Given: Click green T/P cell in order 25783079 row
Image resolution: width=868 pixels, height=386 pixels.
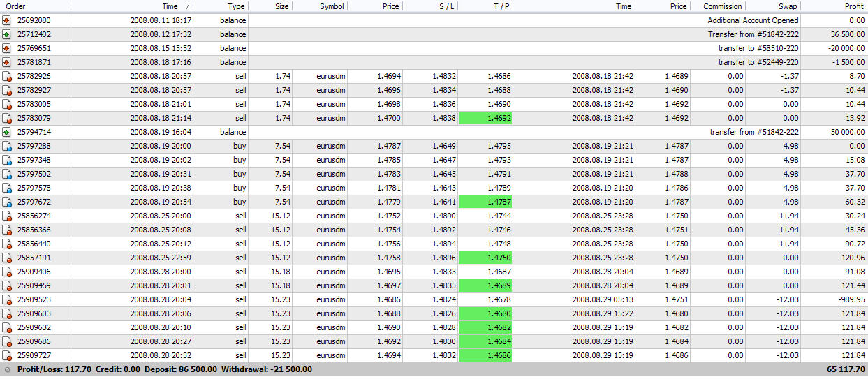Looking at the screenshot, I should 485,118.
